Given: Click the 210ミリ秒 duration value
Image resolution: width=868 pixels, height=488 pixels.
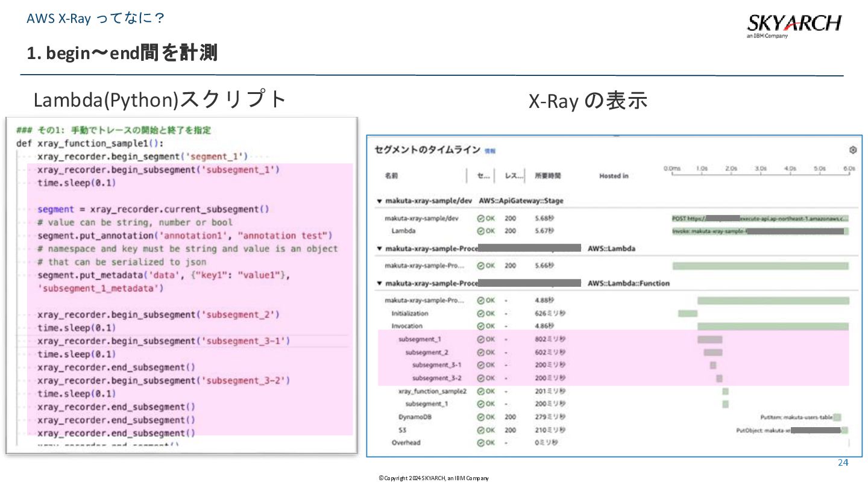Looking at the screenshot, I should [x=550, y=430].
